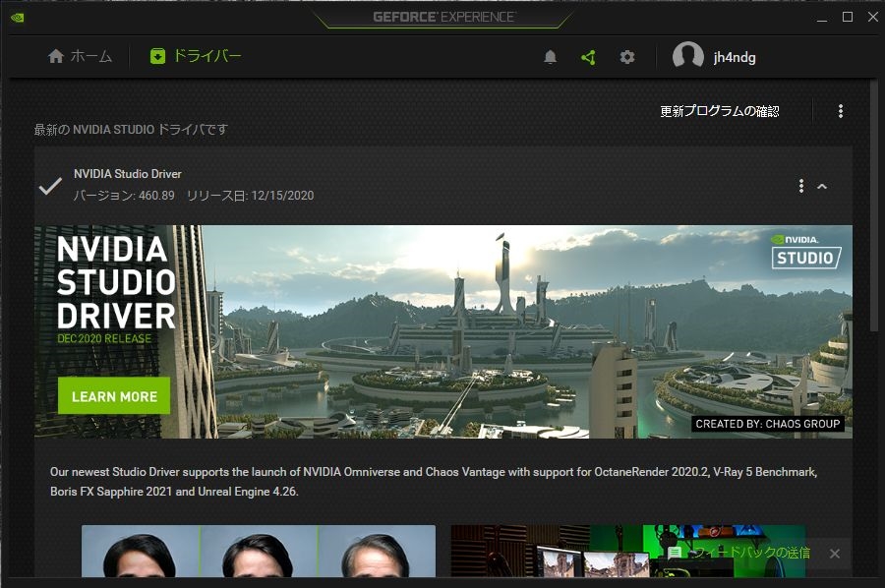Viewport: 885px width, 588px height.
Task: Open the jh4ndg account name
Action: tap(735, 58)
